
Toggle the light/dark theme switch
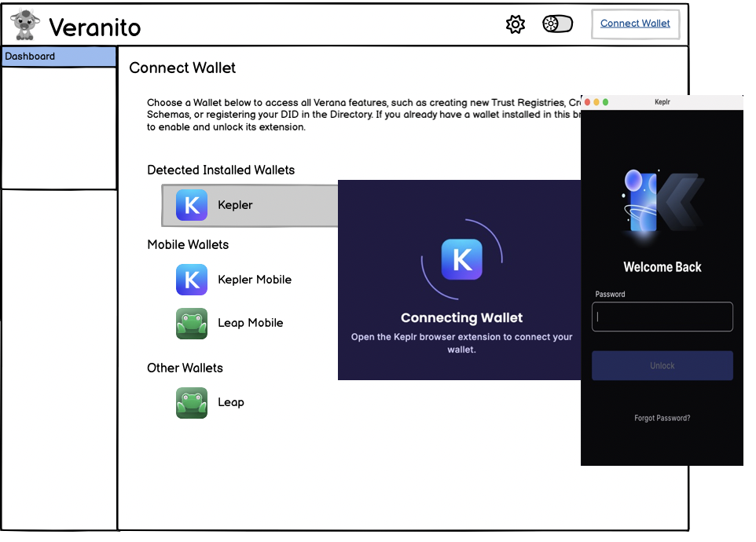pyautogui.click(x=557, y=24)
